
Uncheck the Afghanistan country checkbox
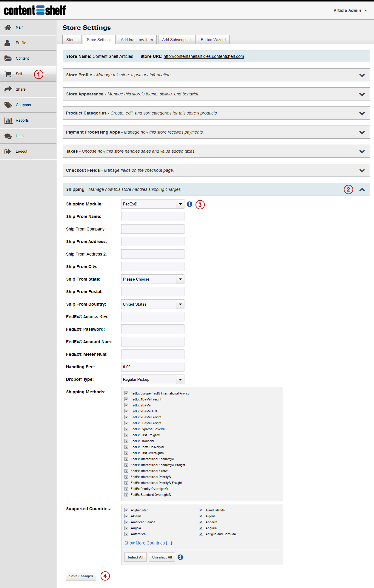tap(127, 510)
